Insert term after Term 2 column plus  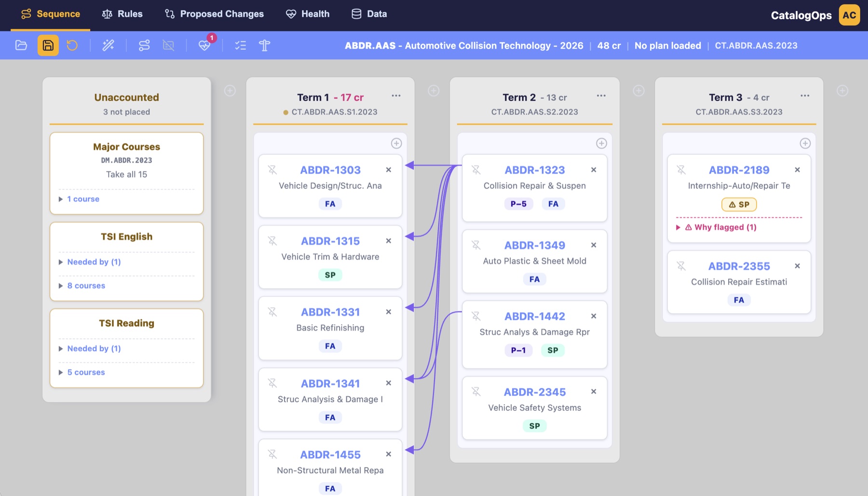(x=639, y=91)
